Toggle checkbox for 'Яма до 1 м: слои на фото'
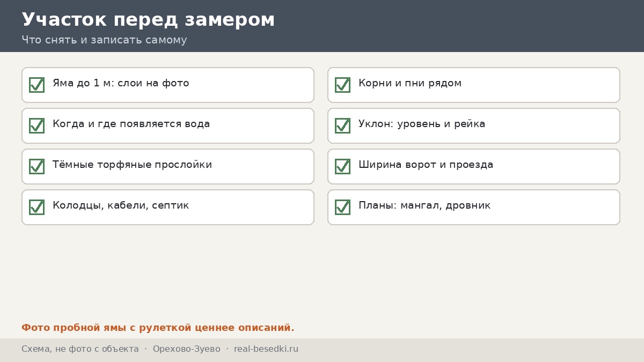The width and height of the screenshot is (644, 362). 36,85
